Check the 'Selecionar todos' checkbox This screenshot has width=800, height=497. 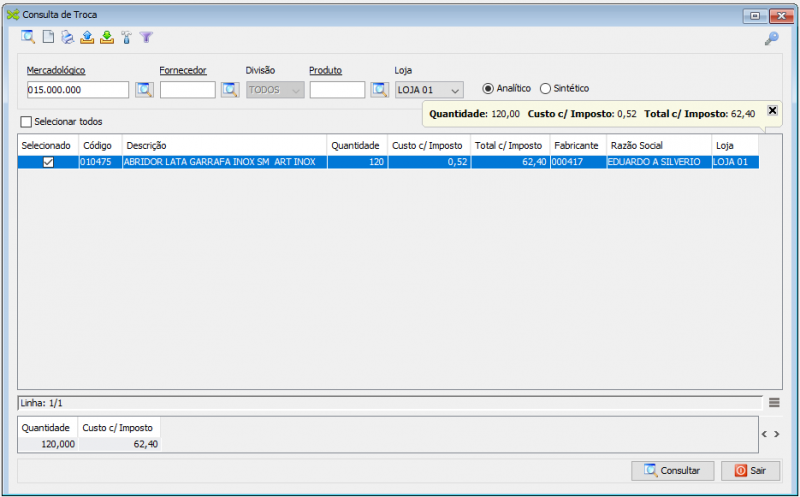click(x=26, y=122)
